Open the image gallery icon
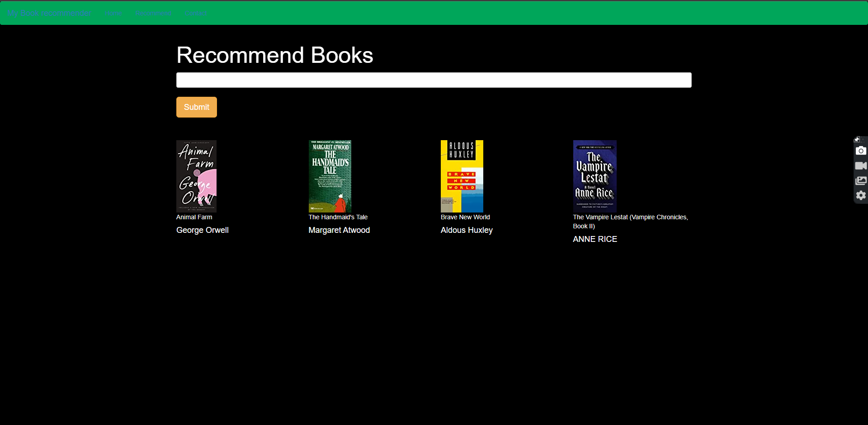The height and width of the screenshot is (425, 868). 861,181
